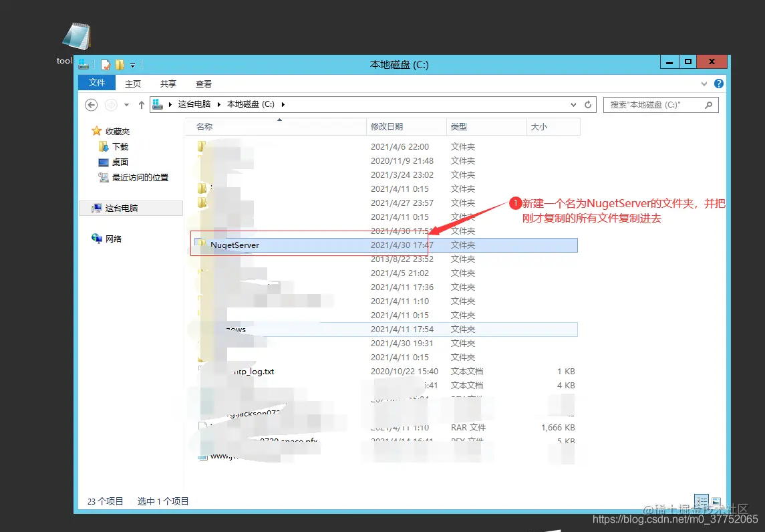
Task: Click the explorer window title bar icon
Action: [84, 64]
